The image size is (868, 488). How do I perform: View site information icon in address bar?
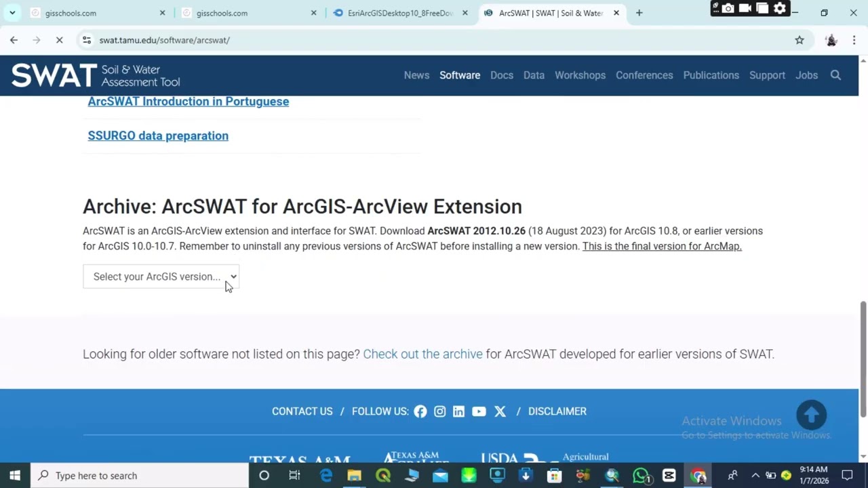tap(87, 40)
